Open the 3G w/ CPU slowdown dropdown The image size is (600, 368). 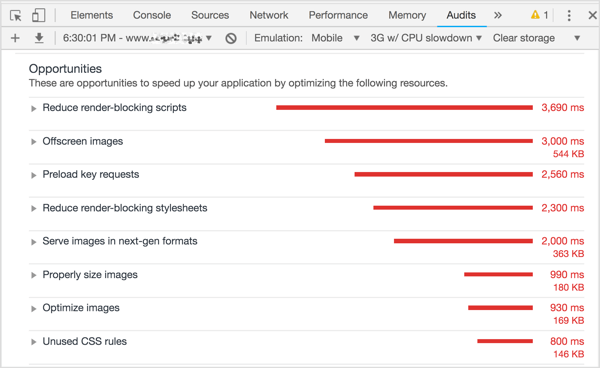(426, 38)
